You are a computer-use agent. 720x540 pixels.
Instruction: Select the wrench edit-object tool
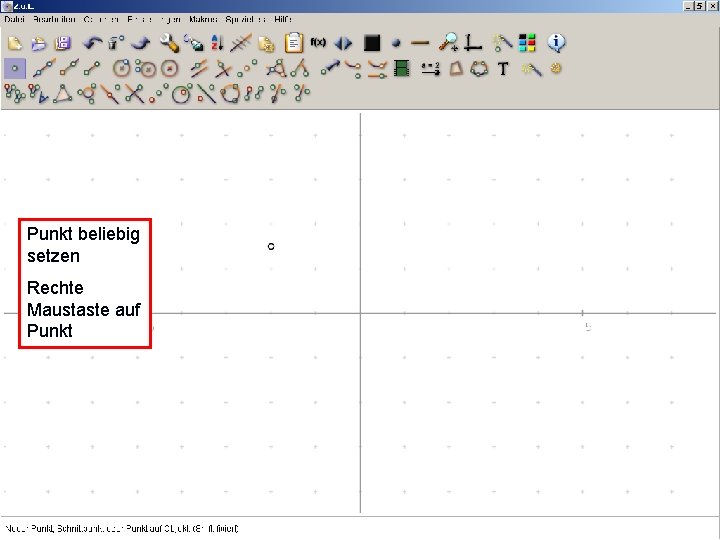pyautogui.click(x=169, y=43)
